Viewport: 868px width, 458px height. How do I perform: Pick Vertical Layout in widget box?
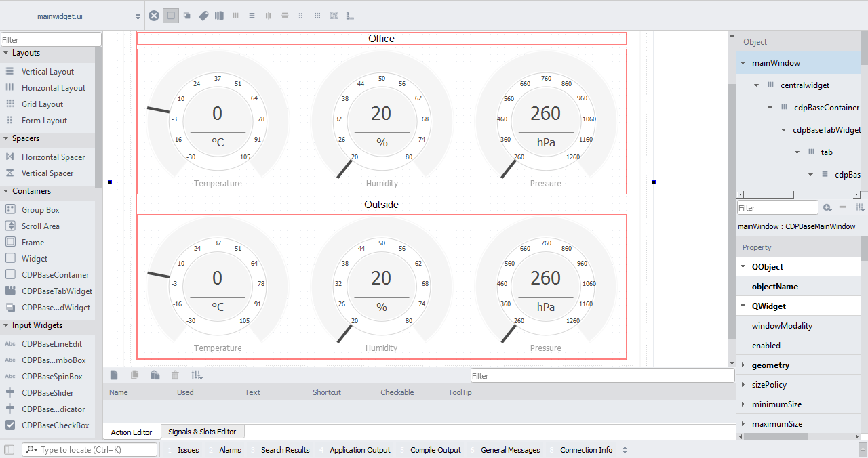pos(47,72)
